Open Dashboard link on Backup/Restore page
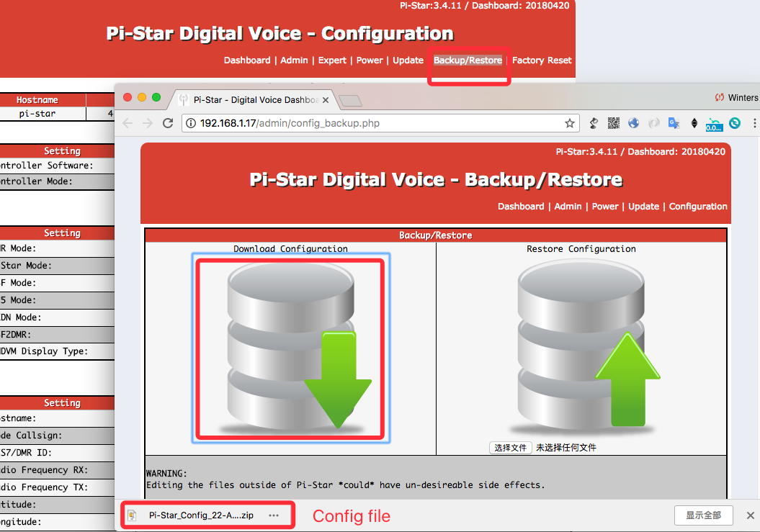This screenshot has height=532, width=760. [x=521, y=207]
